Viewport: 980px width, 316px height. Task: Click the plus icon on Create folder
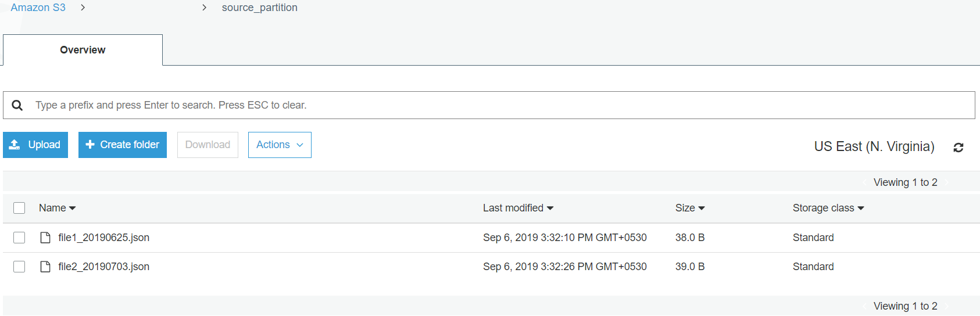pos(90,145)
